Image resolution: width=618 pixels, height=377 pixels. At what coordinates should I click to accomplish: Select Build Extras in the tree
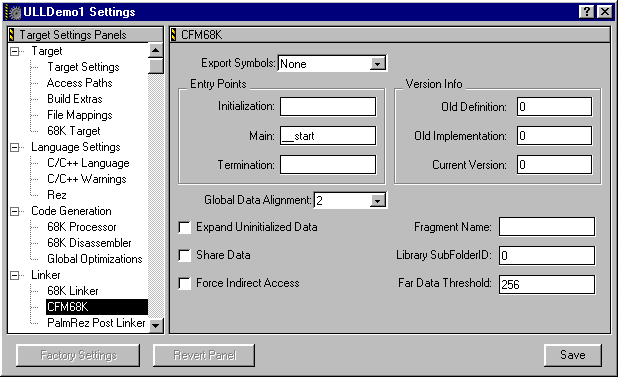pyautogui.click(x=75, y=99)
